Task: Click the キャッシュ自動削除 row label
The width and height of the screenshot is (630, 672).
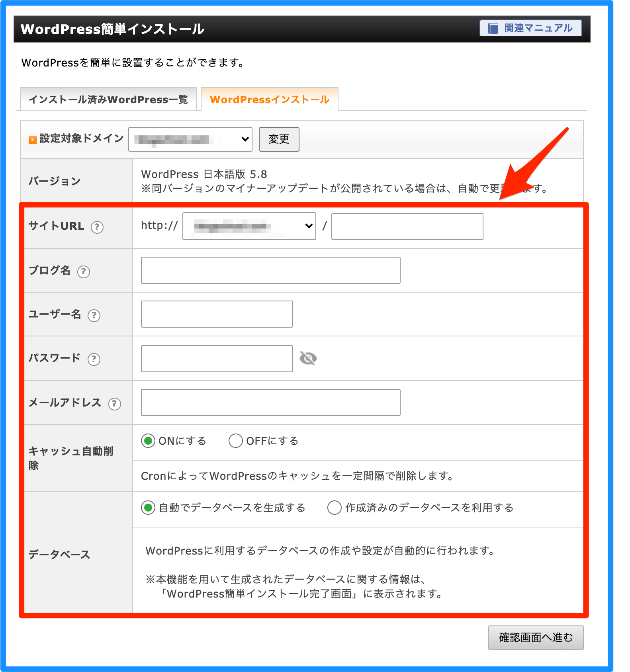Action: (x=71, y=458)
